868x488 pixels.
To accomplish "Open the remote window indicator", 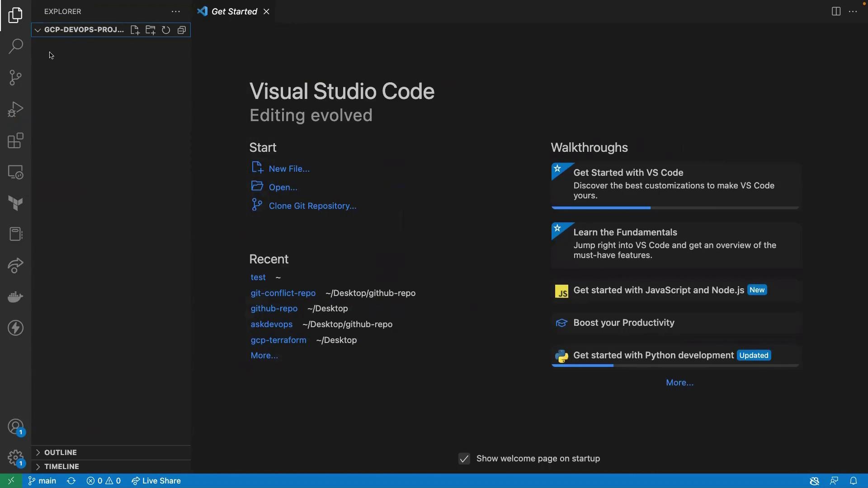I will (x=11, y=481).
